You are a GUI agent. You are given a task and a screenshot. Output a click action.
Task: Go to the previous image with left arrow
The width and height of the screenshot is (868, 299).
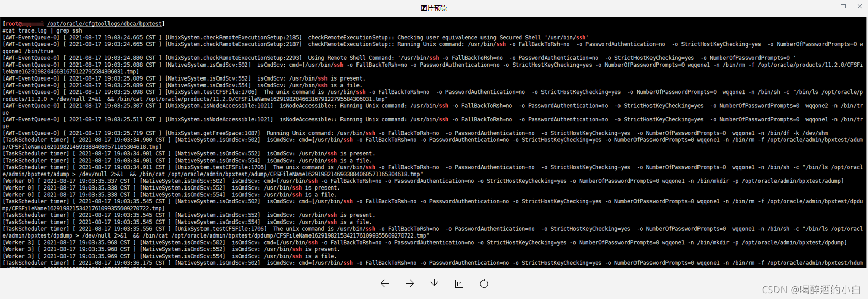tap(385, 284)
